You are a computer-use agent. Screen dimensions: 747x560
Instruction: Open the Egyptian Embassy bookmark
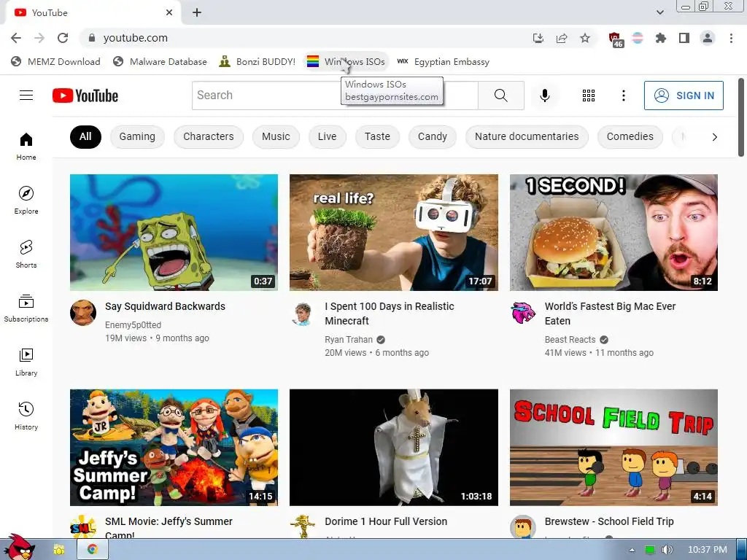[443, 62]
